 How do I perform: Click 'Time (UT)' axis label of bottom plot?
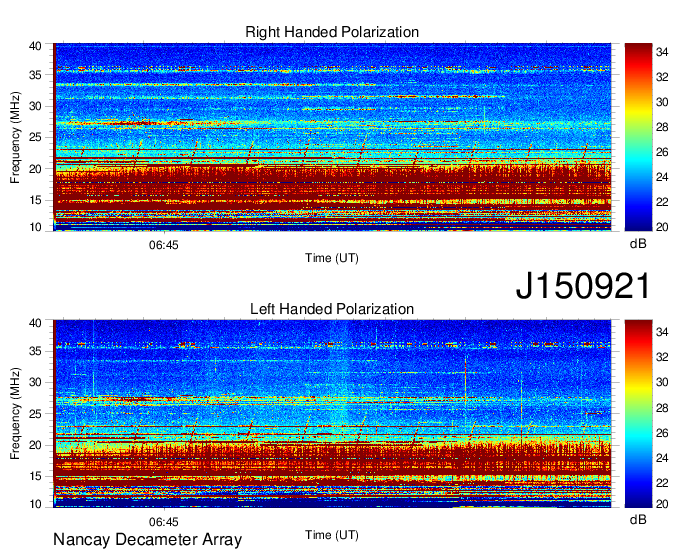(332, 535)
